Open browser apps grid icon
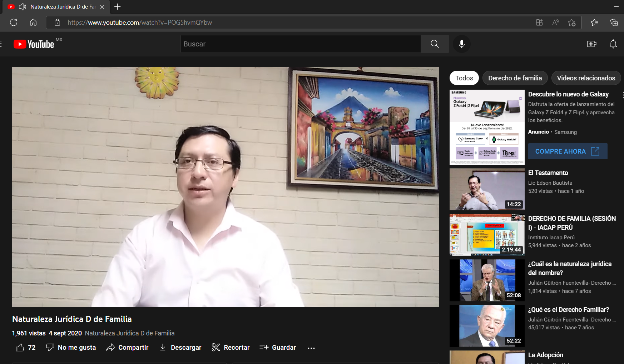 (539, 23)
